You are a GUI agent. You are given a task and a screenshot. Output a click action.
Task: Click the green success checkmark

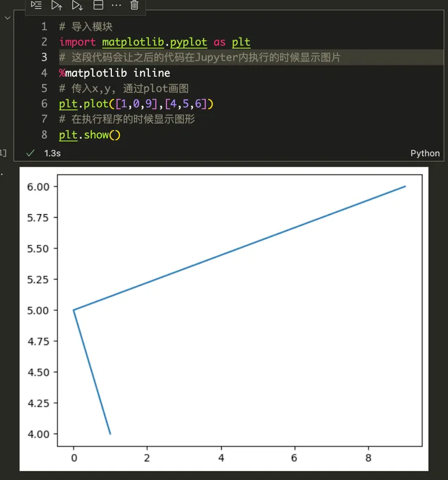click(x=30, y=153)
